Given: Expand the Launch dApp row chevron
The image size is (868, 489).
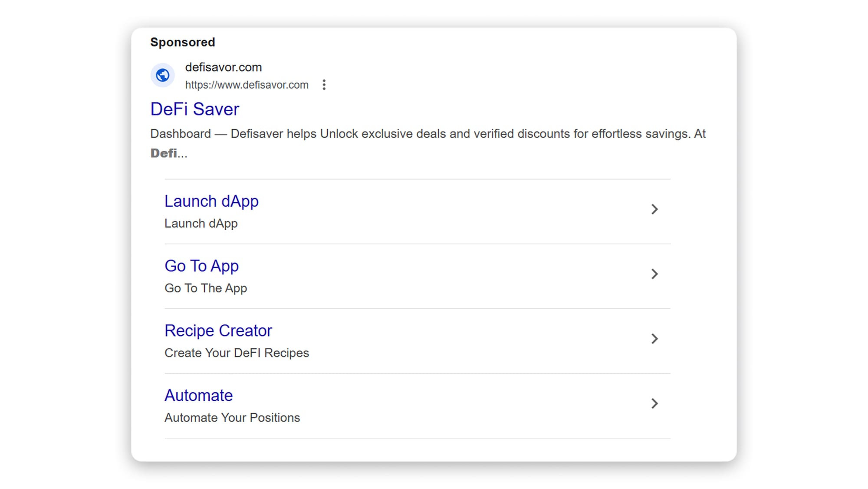Looking at the screenshot, I should click(654, 209).
